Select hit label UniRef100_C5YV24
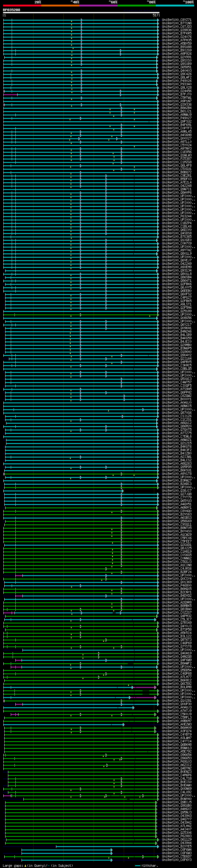 click(x=177, y=145)
